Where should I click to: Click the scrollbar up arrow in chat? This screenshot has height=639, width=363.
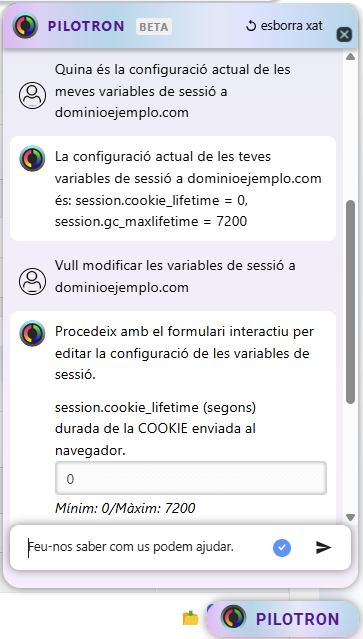[x=350, y=57]
